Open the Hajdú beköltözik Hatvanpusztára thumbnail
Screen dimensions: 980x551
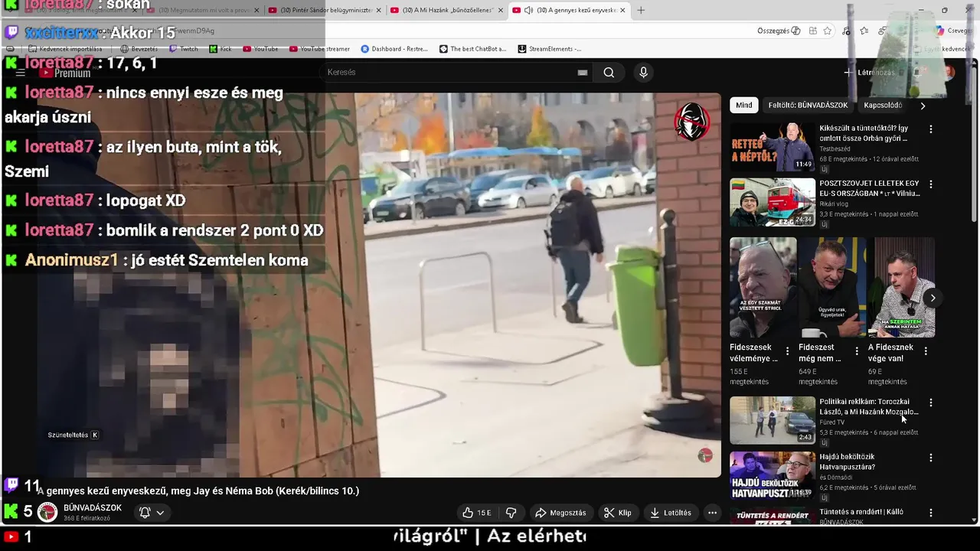coord(773,475)
